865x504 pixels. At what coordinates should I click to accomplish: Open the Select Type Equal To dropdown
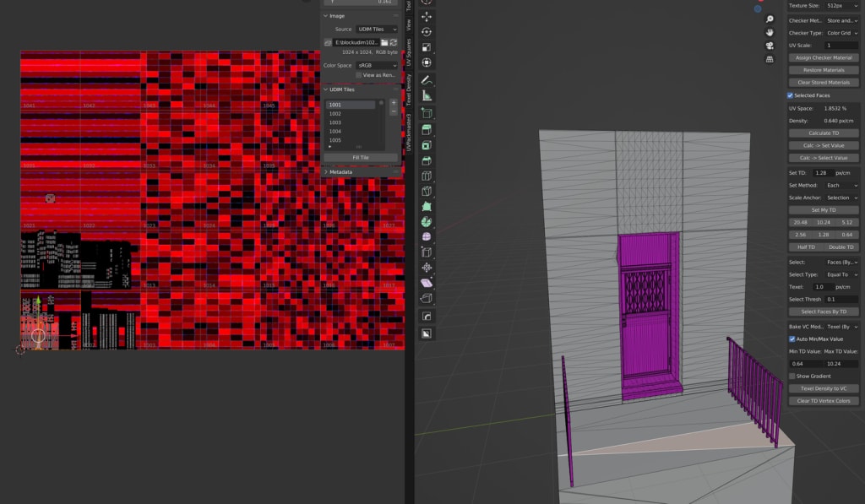point(842,274)
